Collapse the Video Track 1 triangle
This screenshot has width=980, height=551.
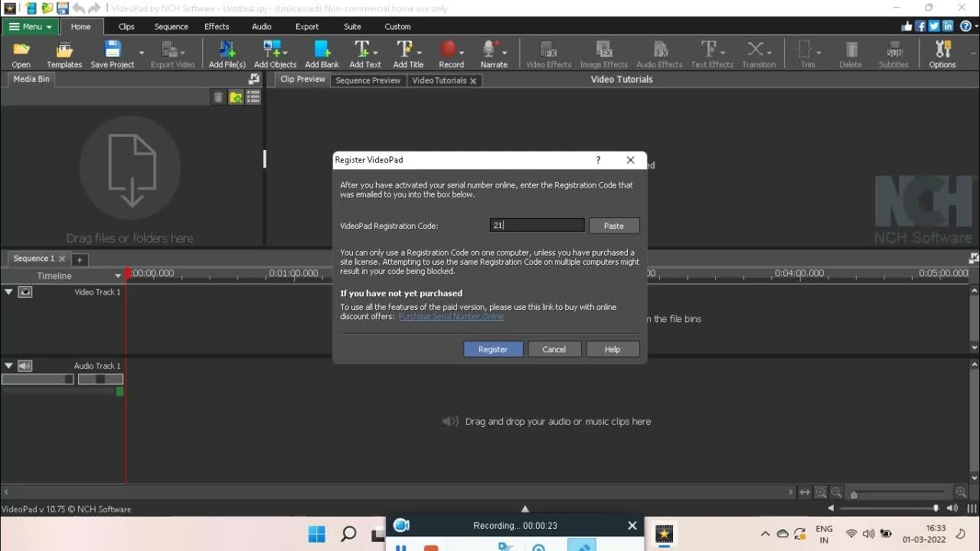click(x=8, y=292)
